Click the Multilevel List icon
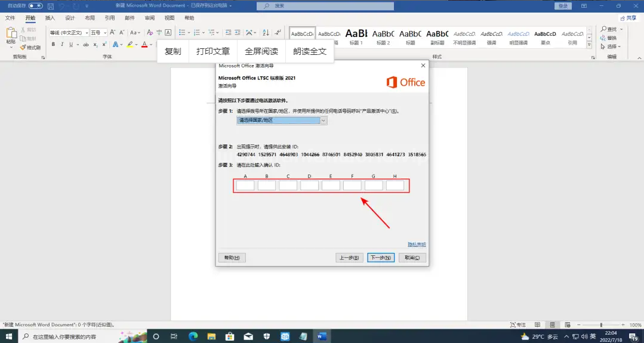Image resolution: width=644 pixels, height=343 pixels. pyautogui.click(x=211, y=32)
